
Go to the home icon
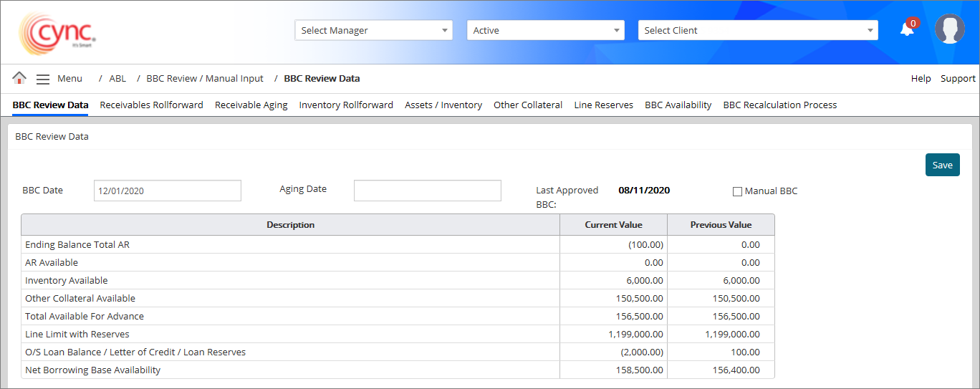(19, 78)
